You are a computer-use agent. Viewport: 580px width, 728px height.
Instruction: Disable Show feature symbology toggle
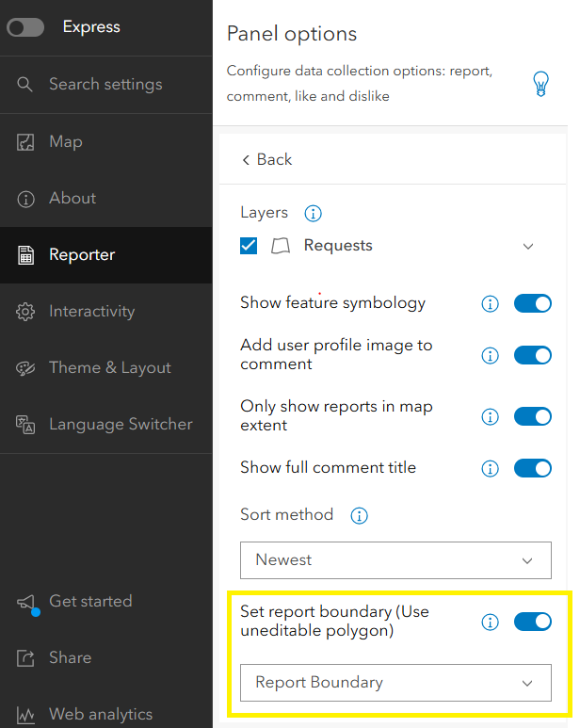(x=532, y=303)
